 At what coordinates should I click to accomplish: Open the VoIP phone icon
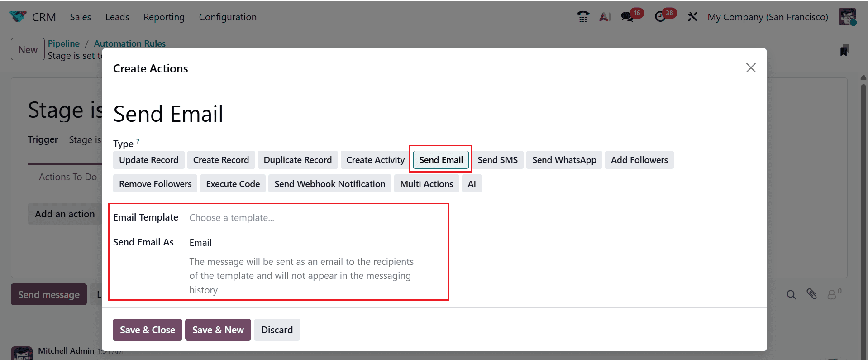(583, 17)
